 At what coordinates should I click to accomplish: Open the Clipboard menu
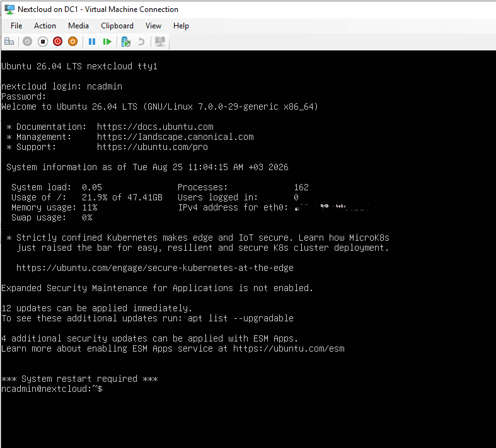click(117, 26)
